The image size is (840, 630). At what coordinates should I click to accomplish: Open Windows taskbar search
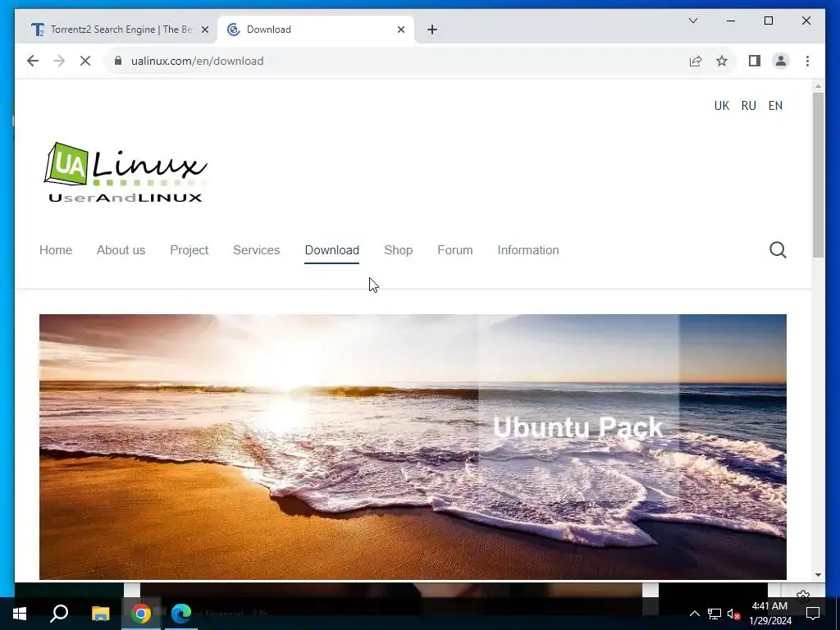(59, 614)
